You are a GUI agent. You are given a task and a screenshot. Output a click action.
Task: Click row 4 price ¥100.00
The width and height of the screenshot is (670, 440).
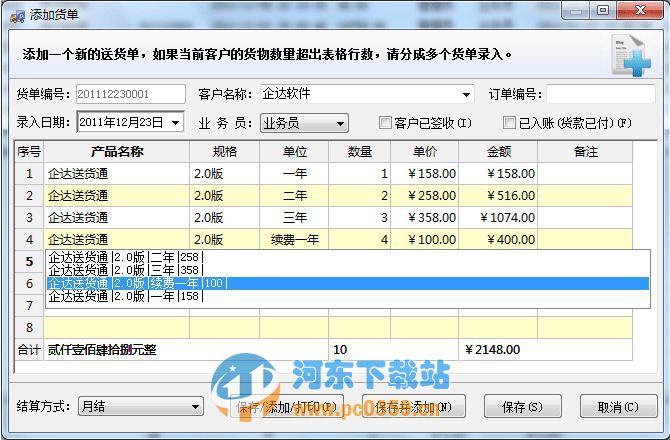coord(424,240)
